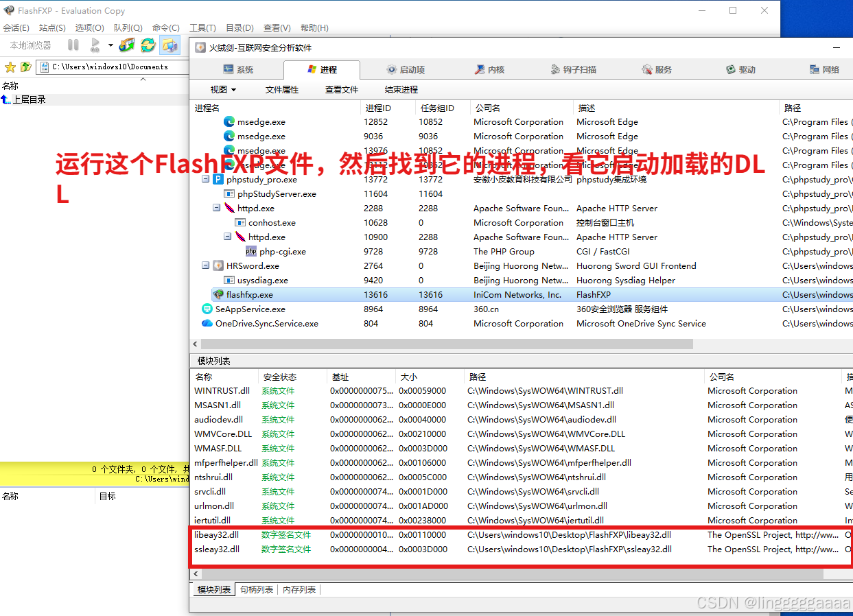Viewport: 853px width, 616px height.
Task: Click the conhost.exe process icon
Action: 240,222
